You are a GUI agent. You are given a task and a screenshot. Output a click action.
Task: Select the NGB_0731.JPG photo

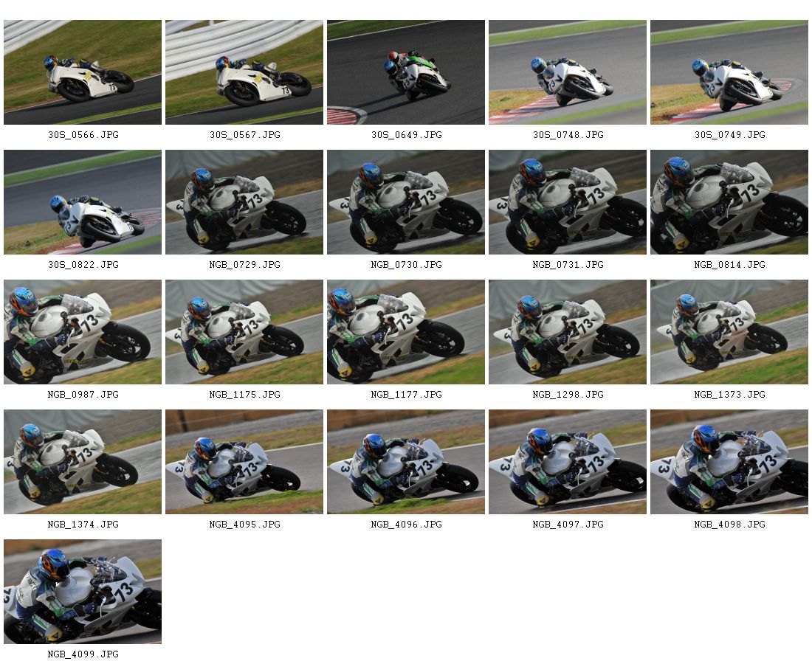(568, 202)
